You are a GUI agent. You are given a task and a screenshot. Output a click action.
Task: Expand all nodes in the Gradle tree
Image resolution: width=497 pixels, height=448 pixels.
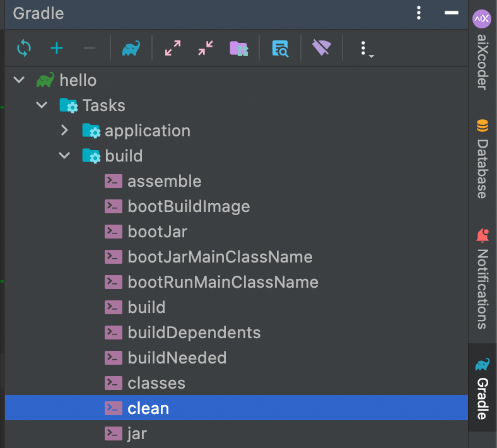coord(173,48)
